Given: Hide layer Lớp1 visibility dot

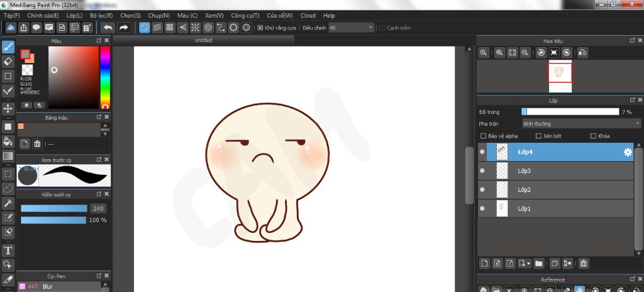Looking at the screenshot, I should coord(482,208).
